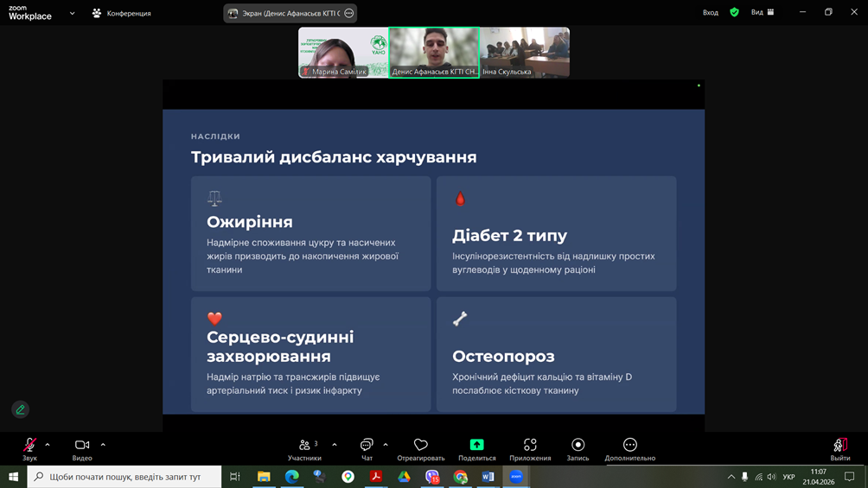Screen dimensions: 868x488
Task: Expand video options arrow next to Видео
Action: (103, 445)
